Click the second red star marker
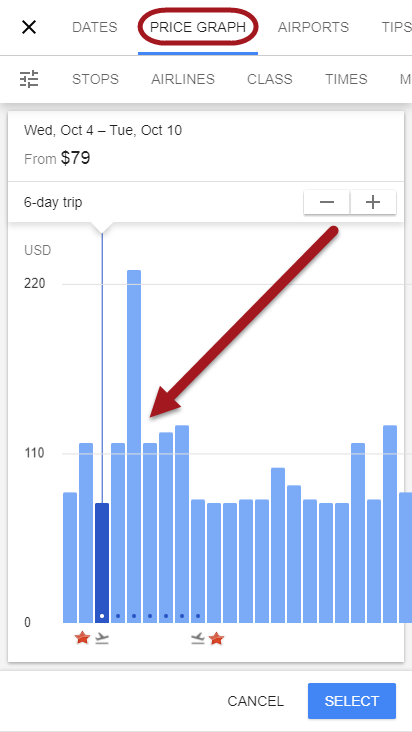 click(216, 638)
